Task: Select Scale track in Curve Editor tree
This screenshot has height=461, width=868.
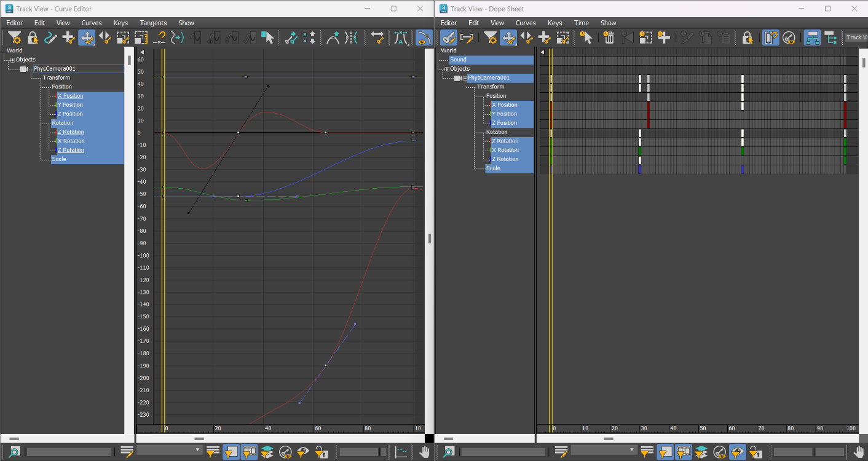Action: tap(87, 159)
